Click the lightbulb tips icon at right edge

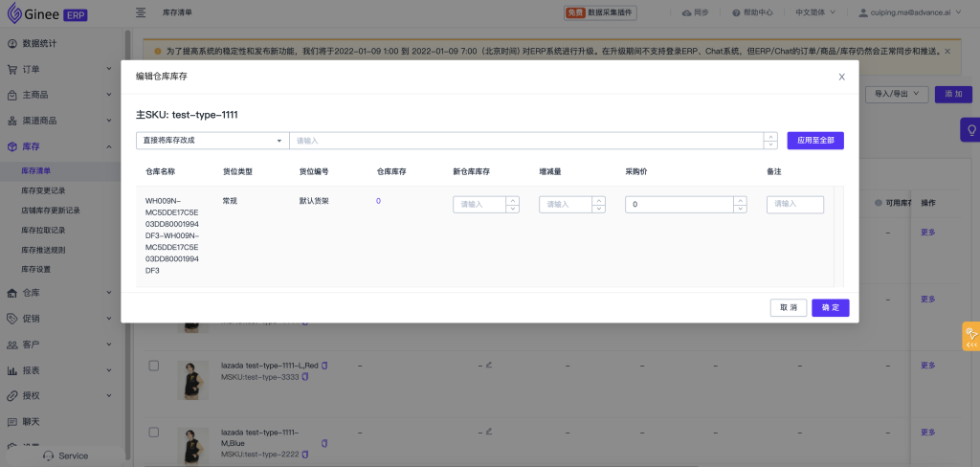tap(970, 130)
